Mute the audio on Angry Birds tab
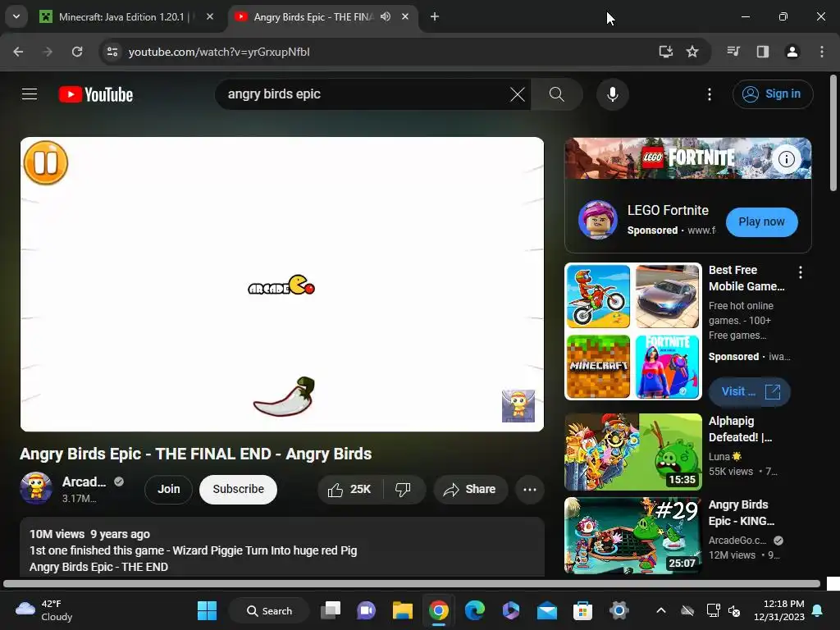The image size is (840, 630). pyautogui.click(x=386, y=17)
